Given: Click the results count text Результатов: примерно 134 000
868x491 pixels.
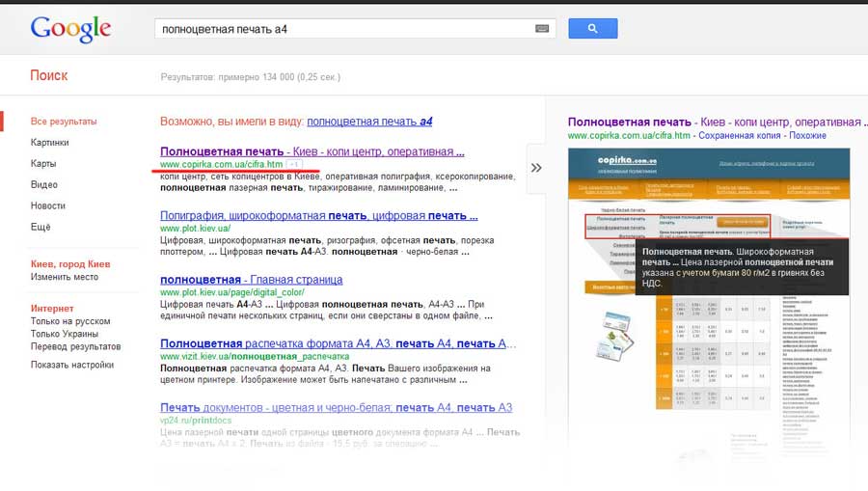Looking at the screenshot, I should (x=250, y=77).
